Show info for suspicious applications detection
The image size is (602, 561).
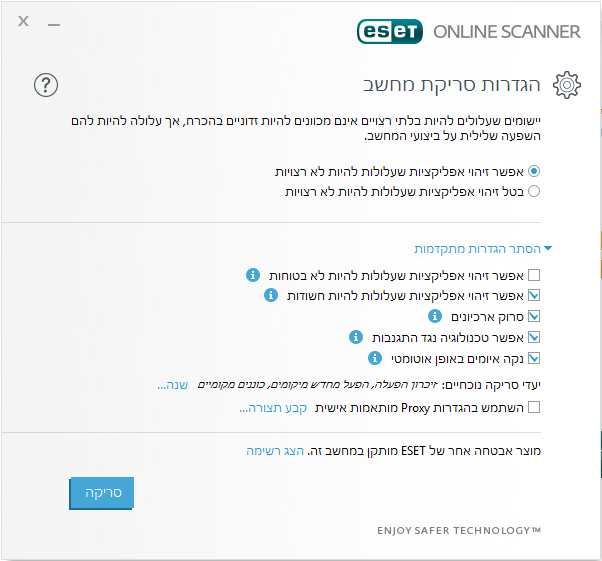(271, 295)
